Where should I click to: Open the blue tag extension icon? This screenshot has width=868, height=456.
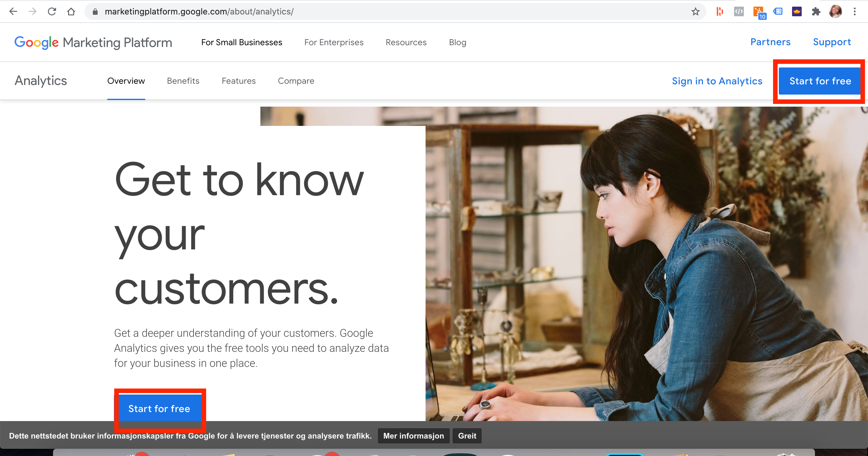click(778, 12)
